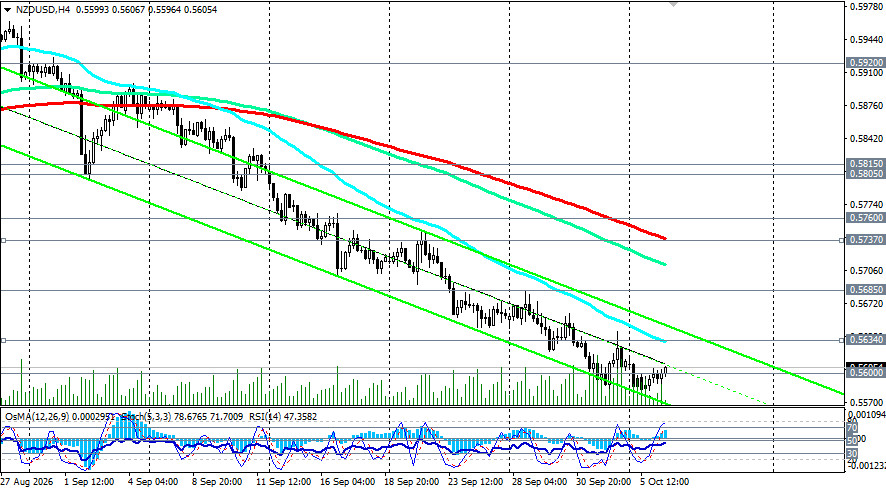Viewport: 886px width, 490px height.
Task: Click the 0.56340 price level label
Action: (866, 340)
